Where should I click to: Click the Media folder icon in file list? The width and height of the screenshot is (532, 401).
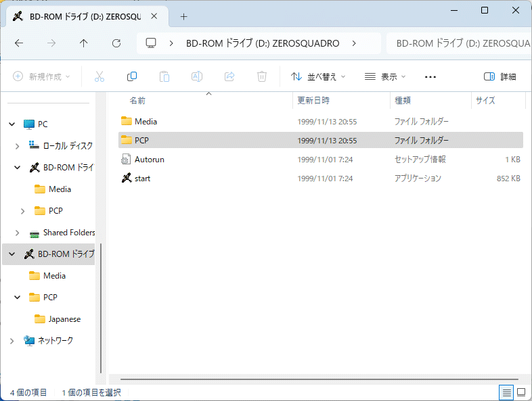point(126,121)
